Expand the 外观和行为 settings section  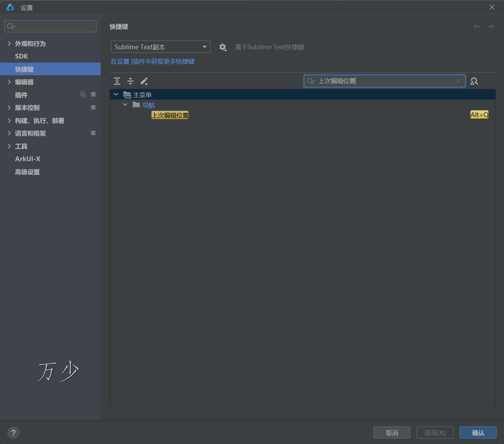[x=9, y=43]
